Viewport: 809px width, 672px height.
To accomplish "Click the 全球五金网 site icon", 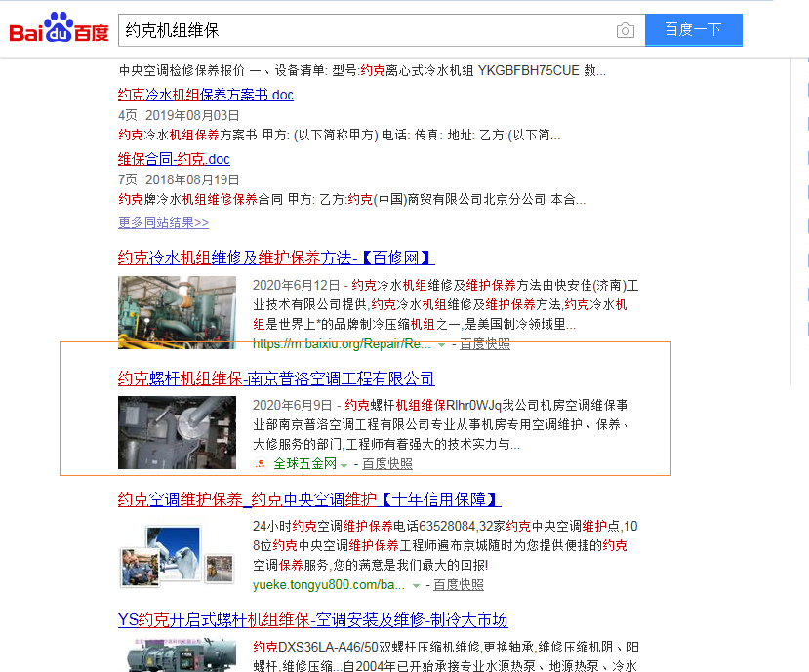I will coord(261,463).
